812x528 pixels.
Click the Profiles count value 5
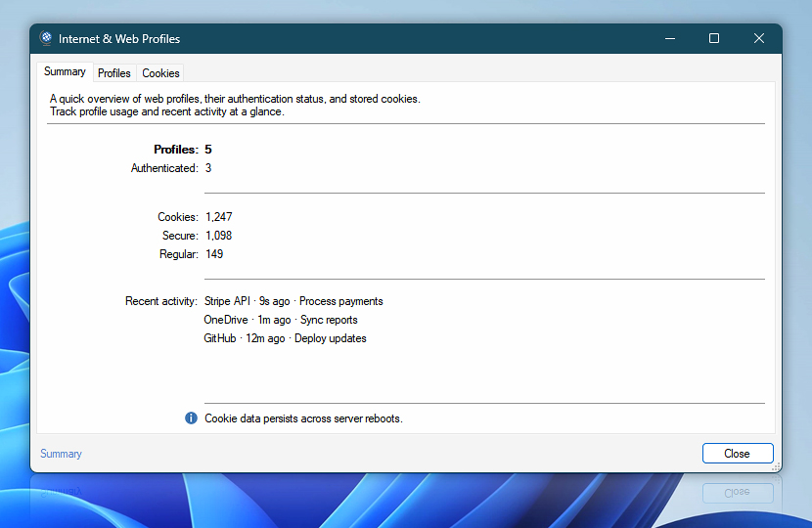pos(208,150)
